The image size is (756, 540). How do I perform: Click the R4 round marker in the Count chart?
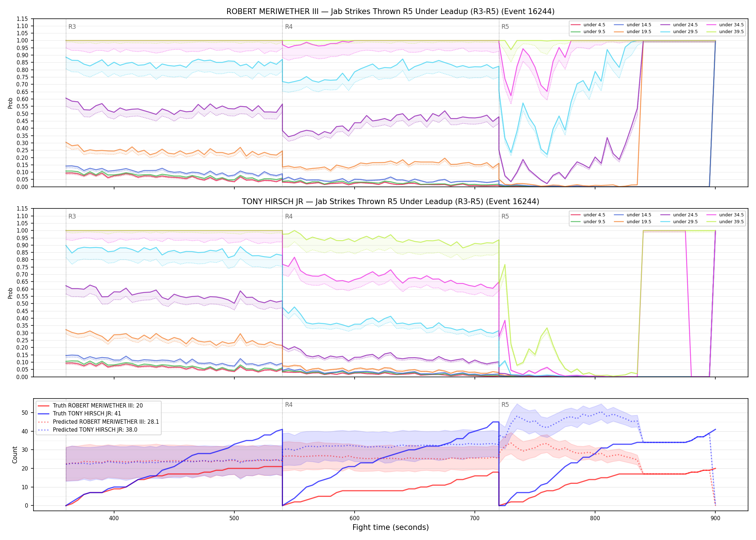[289, 405]
